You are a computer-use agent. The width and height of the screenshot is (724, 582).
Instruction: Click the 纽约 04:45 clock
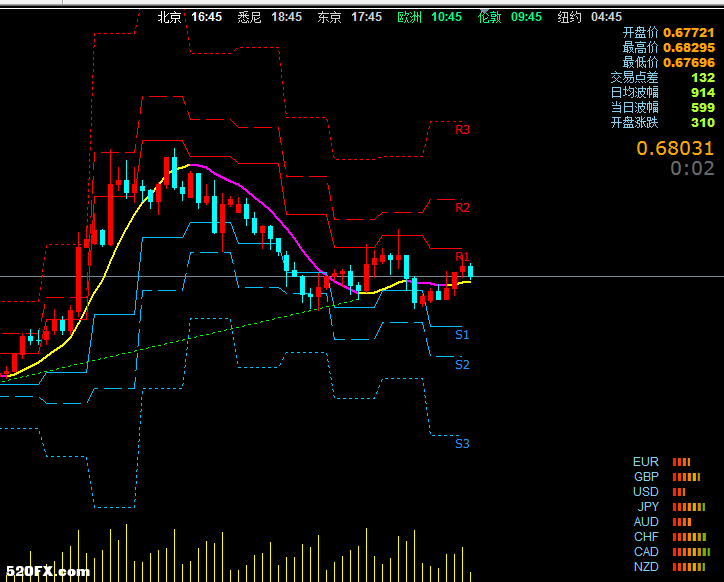coord(590,17)
